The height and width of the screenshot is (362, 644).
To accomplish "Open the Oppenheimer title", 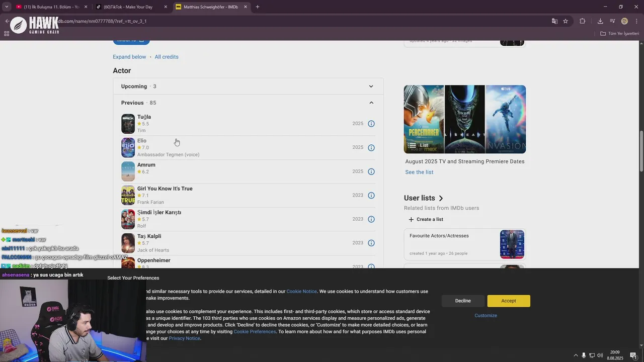I will coord(153,260).
